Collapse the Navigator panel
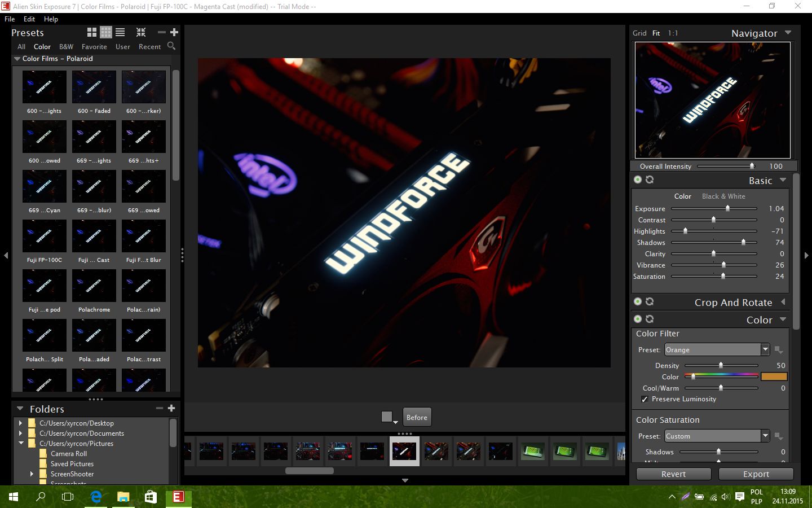Image resolution: width=812 pixels, height=508 pixels. (x=788, y=33)
